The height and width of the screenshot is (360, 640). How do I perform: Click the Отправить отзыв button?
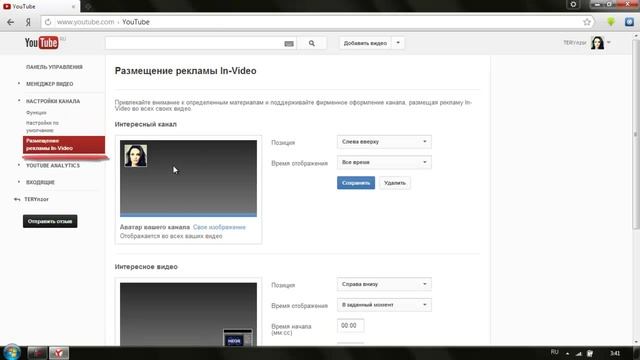point(50,221)
